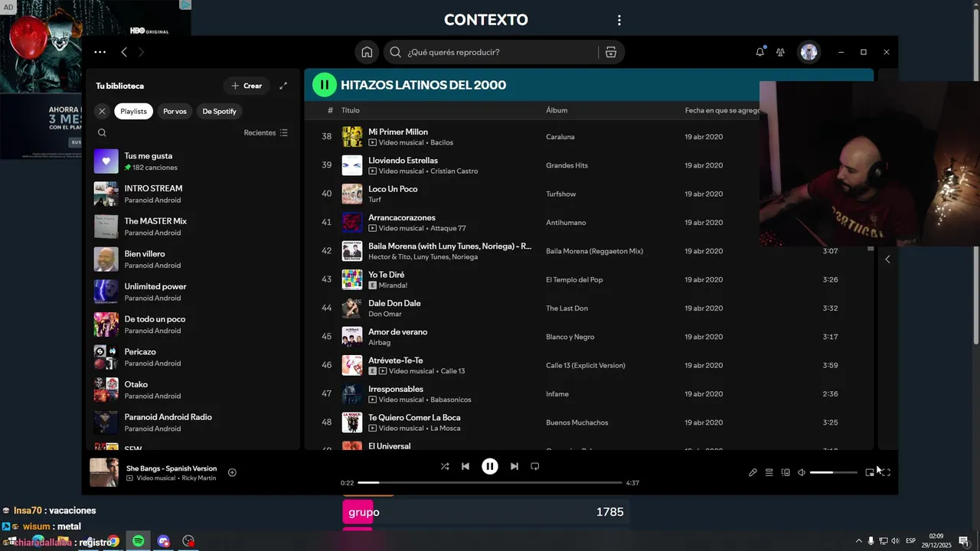Open artist link Hector & Tito

(390, 257)
